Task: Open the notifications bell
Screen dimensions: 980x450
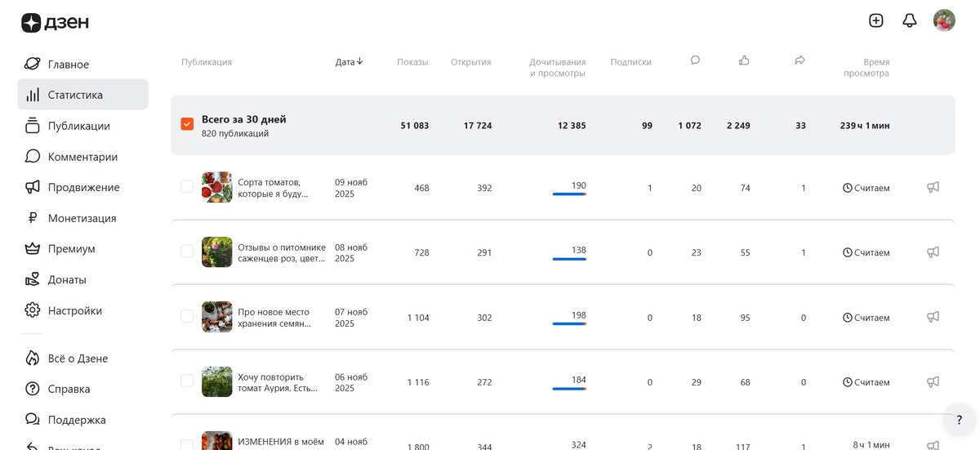Action: (x=910, y=20)
